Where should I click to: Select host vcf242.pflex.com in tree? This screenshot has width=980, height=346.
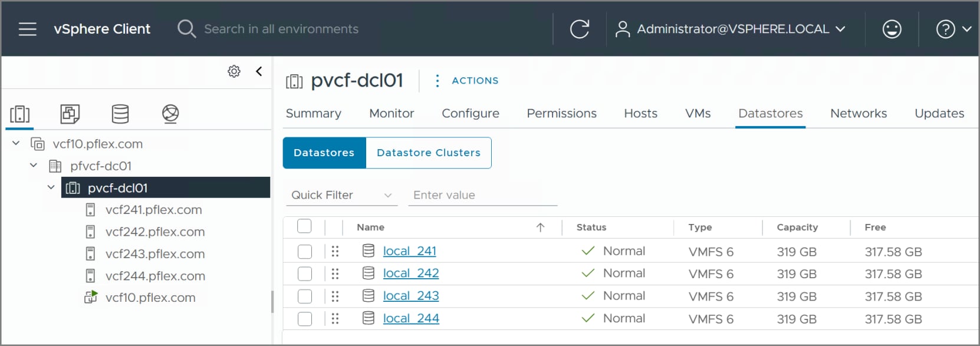click(x=155, y=232)
